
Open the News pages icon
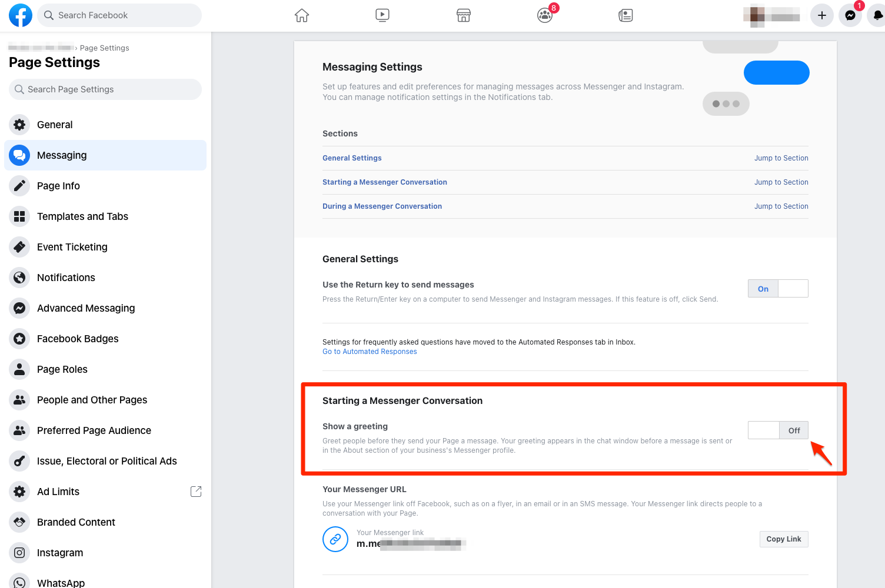coord(626,15)
